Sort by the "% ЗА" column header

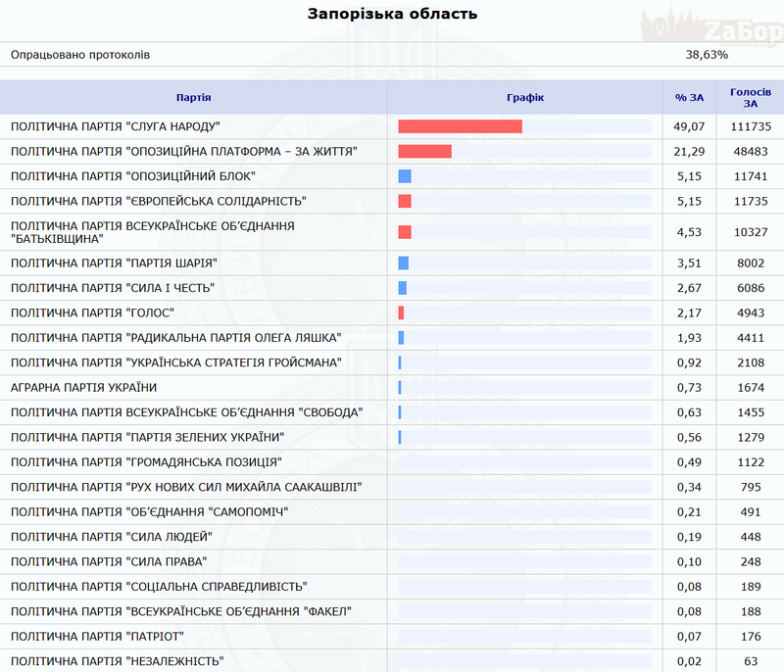click(x=690, y=98)
